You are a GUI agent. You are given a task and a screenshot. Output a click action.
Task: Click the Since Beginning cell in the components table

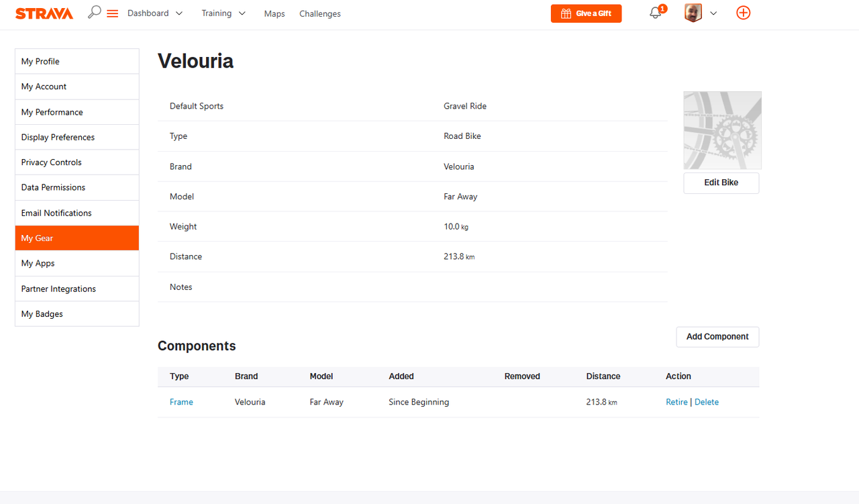click(419, 402)
